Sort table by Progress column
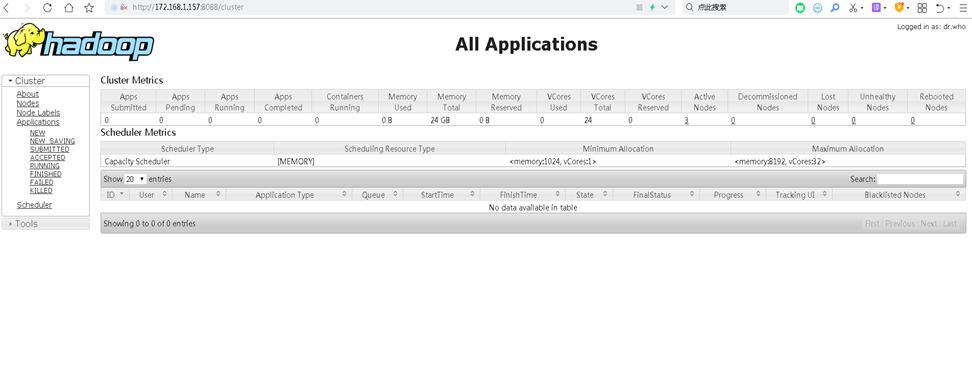This screenshot has width=972, height=372. [x=732, y=195]
